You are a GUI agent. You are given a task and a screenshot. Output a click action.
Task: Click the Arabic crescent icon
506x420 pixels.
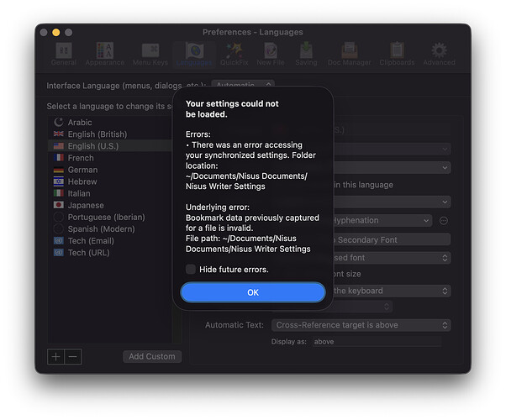58,122
